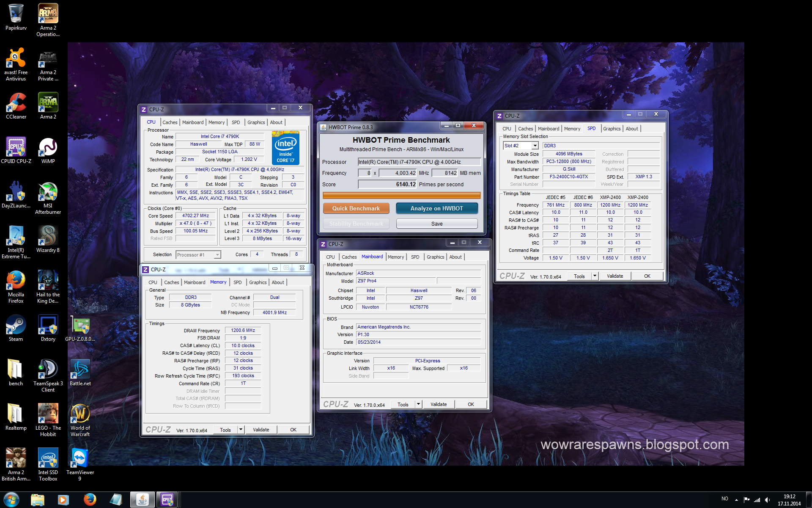This screenshot has height=508, width=812.
Task: Select SPD tab in Memory CPU-Z window
Action: 238,282
